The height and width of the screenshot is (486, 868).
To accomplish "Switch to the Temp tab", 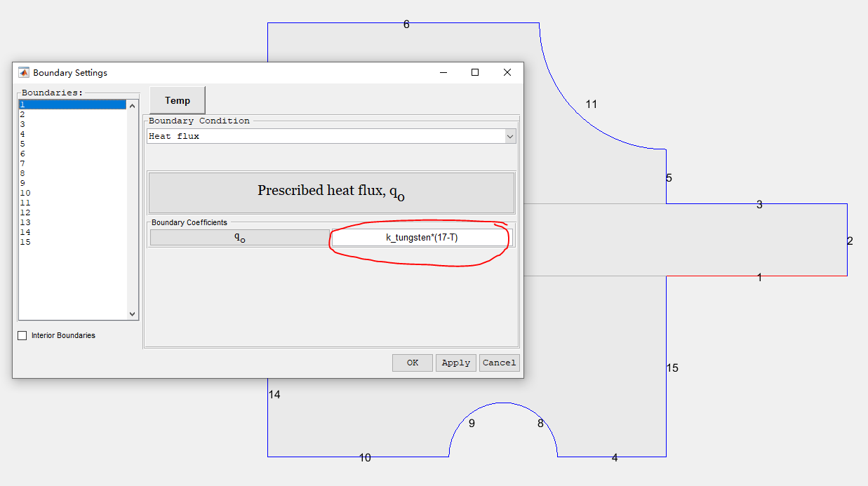I will 177,100.
